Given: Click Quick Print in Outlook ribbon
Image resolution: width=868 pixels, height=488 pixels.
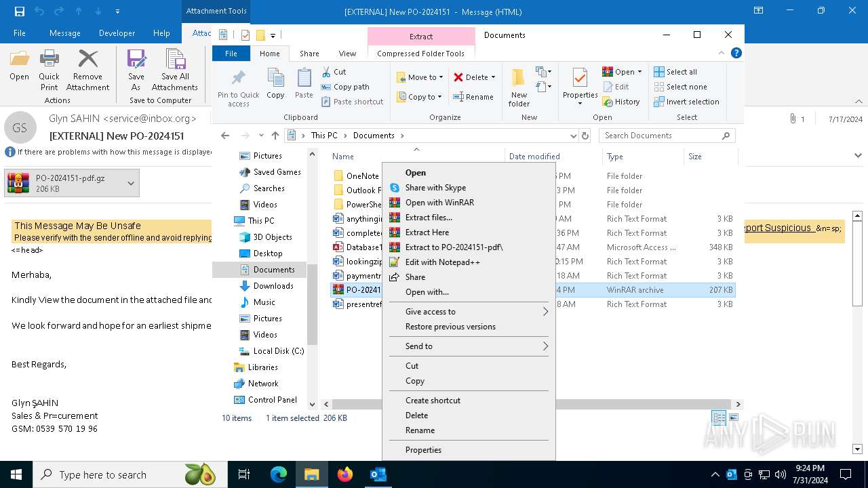Looking at the screenshot, I should [x=49, y=70].
